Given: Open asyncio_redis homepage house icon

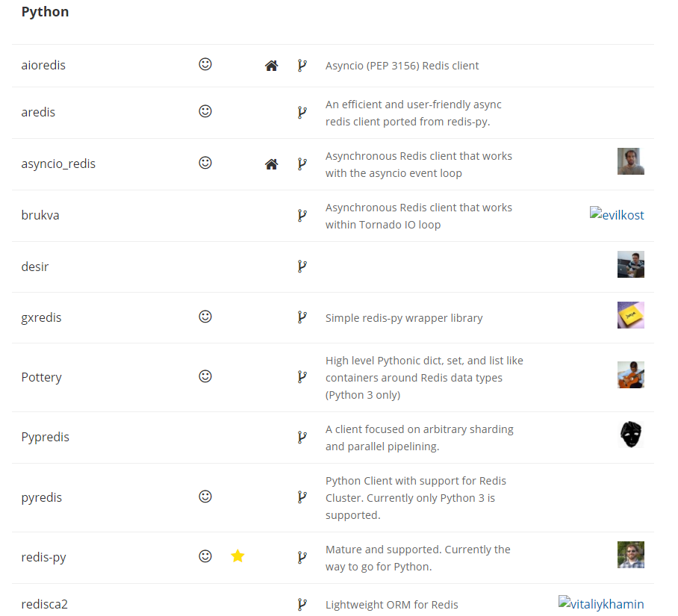Looking at the screenshot, I should tap(271, 164).
